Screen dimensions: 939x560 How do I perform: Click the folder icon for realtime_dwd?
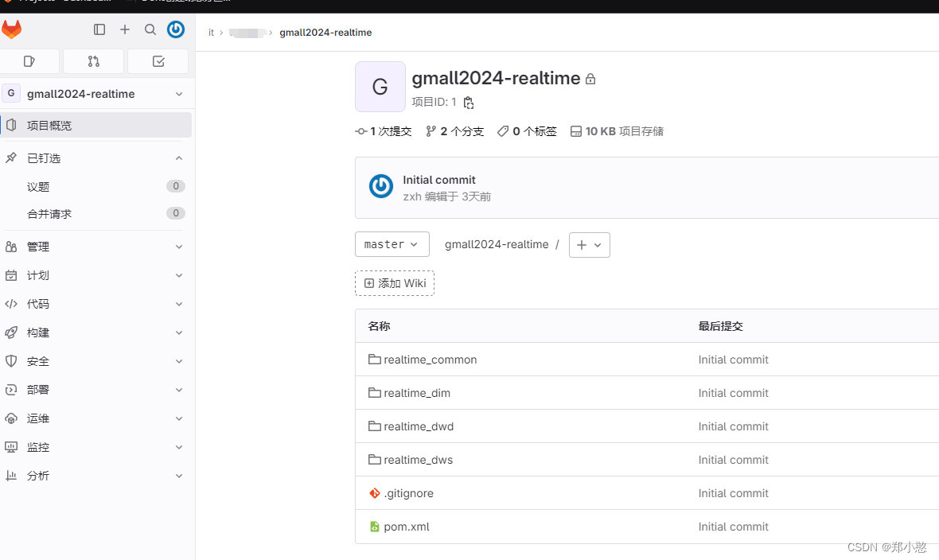374,426
